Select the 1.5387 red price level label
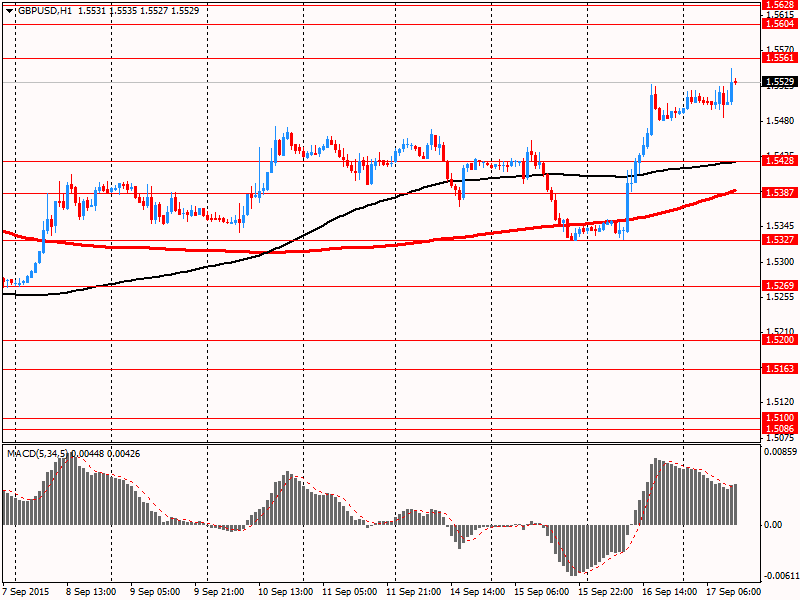This screenshot has width=800, height=600. pos(779,193)
